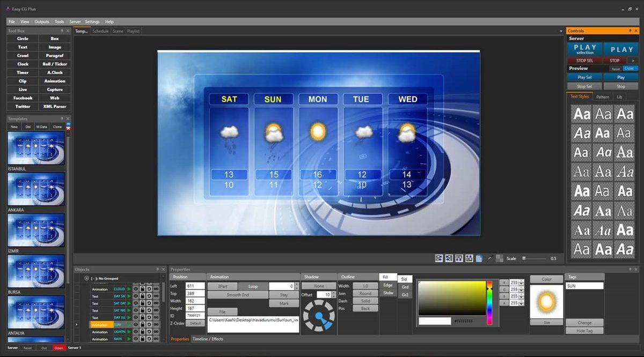Open the Outputs menu
This screenshot has height=357, width=644.
tap(41, 21)
